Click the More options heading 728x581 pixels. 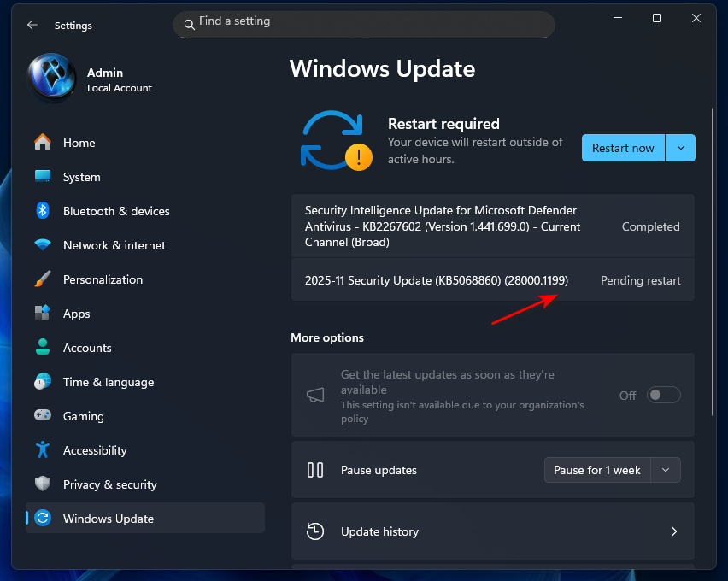(327, 337)
